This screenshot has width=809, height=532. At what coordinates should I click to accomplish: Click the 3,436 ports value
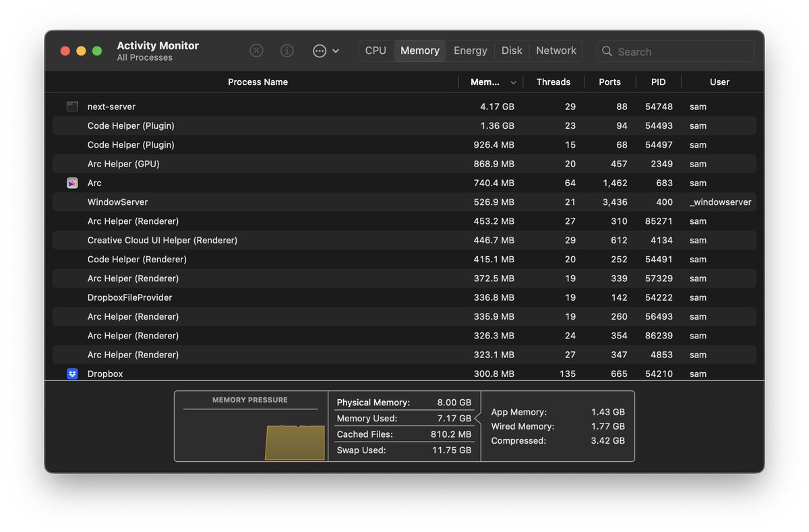click(x=614, y=202)
